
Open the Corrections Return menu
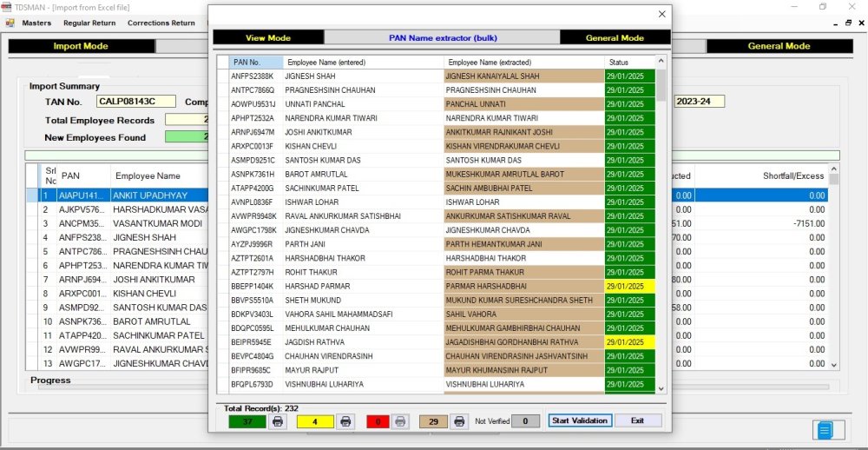[x=161, y=23]
